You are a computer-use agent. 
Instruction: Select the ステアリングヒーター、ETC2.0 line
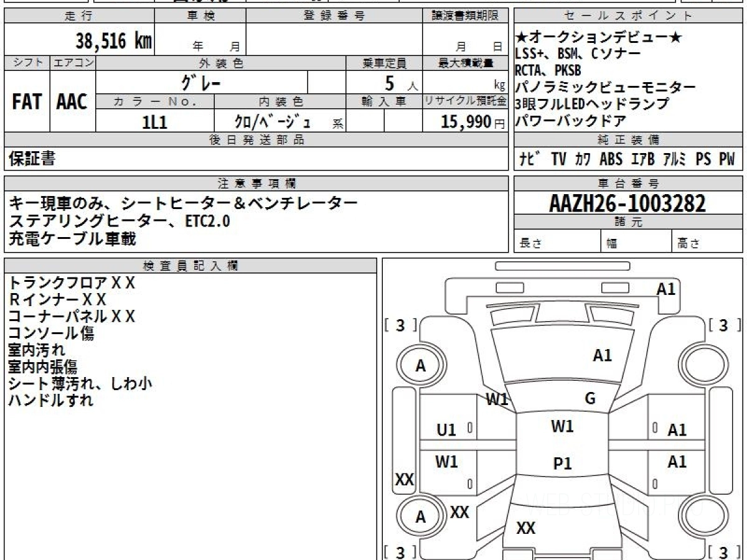120,220
